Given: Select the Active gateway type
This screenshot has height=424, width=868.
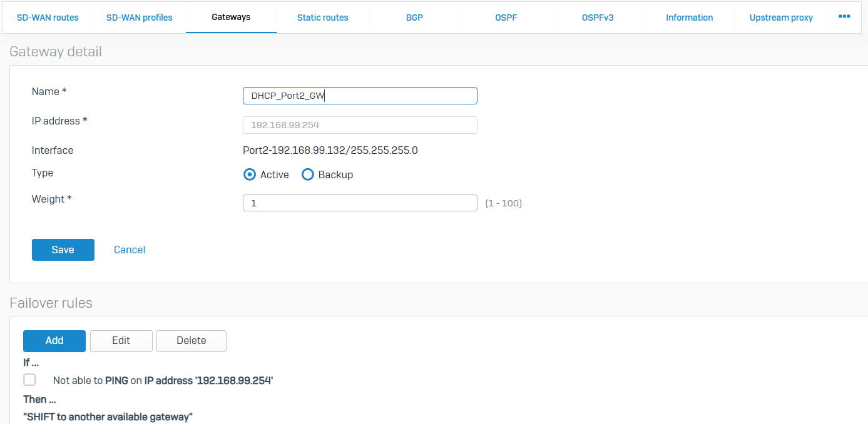Looking at the screenshot, I should coord(250,175).
